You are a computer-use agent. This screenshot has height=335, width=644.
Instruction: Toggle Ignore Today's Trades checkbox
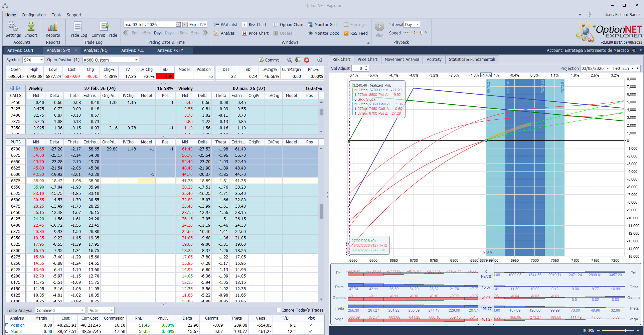click(279, 310)
